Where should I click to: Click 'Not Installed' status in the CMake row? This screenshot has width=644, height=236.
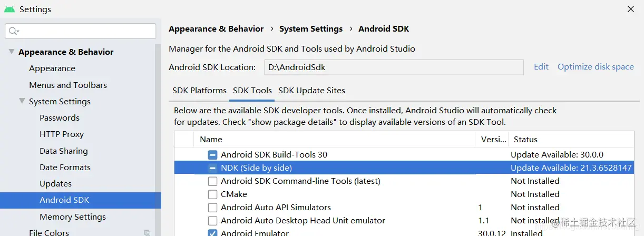pos(535,194)
